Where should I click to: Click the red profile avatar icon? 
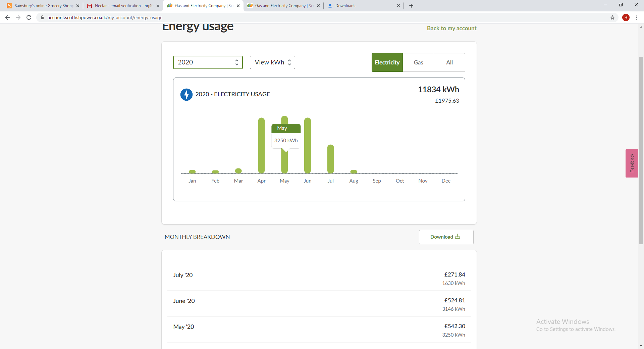pos(626,17)
